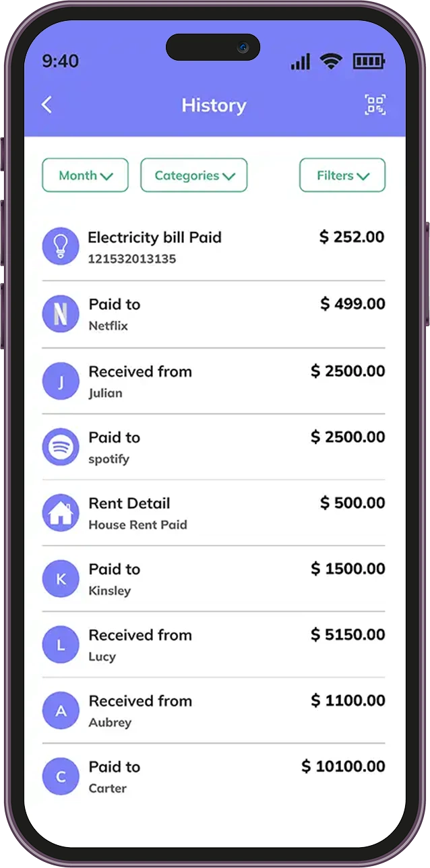Select the Netflix logo icon
Viewport: 430px width, 868px height.
[61, 314]
